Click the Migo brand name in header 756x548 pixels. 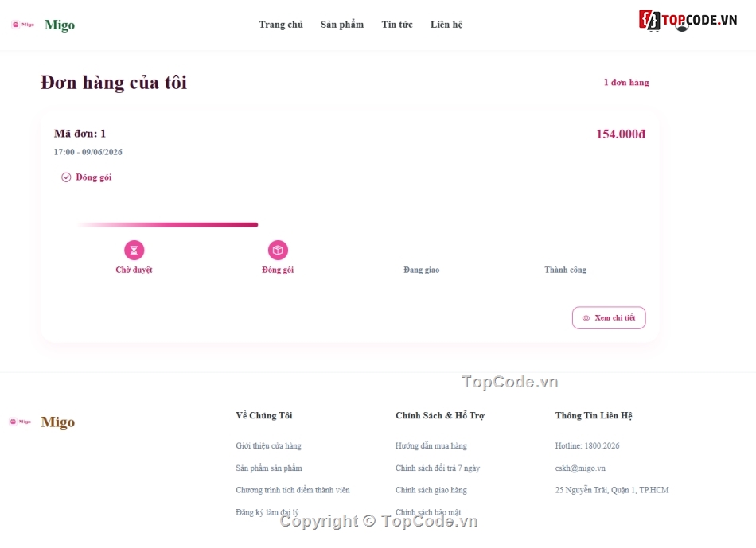tap(60, 25)
